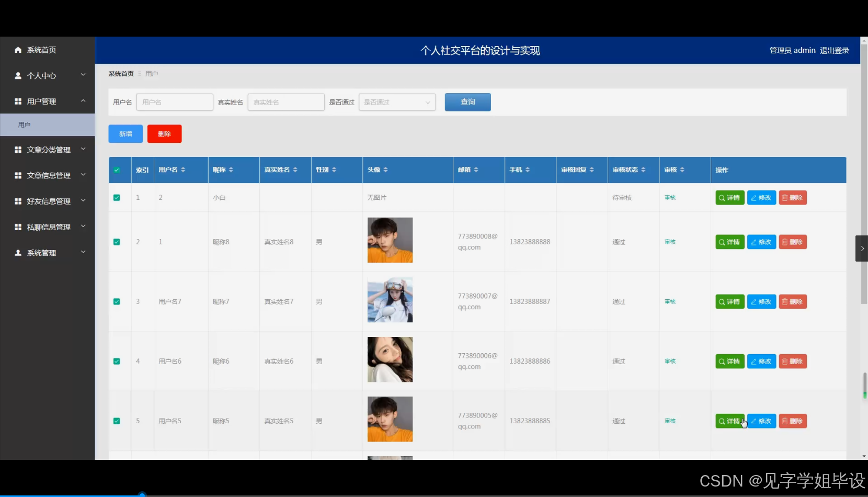The image size is (868, 497).
Task: Sort table by 用户名 column arrows
Action: coord(183,170)
